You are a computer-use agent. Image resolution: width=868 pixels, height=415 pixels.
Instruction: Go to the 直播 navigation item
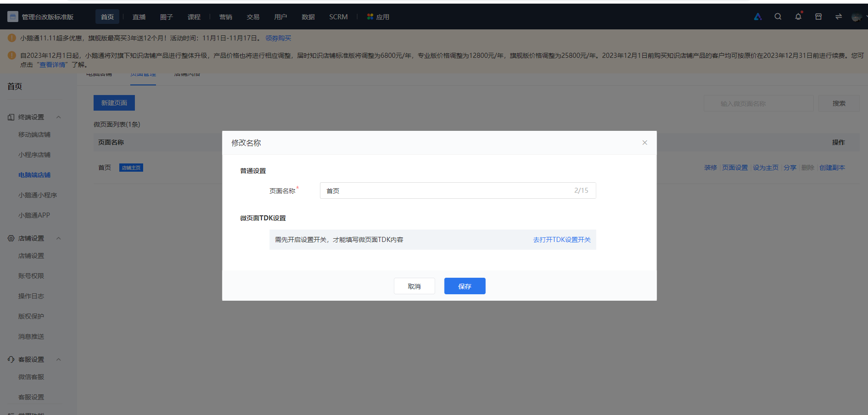pos(139,17)
